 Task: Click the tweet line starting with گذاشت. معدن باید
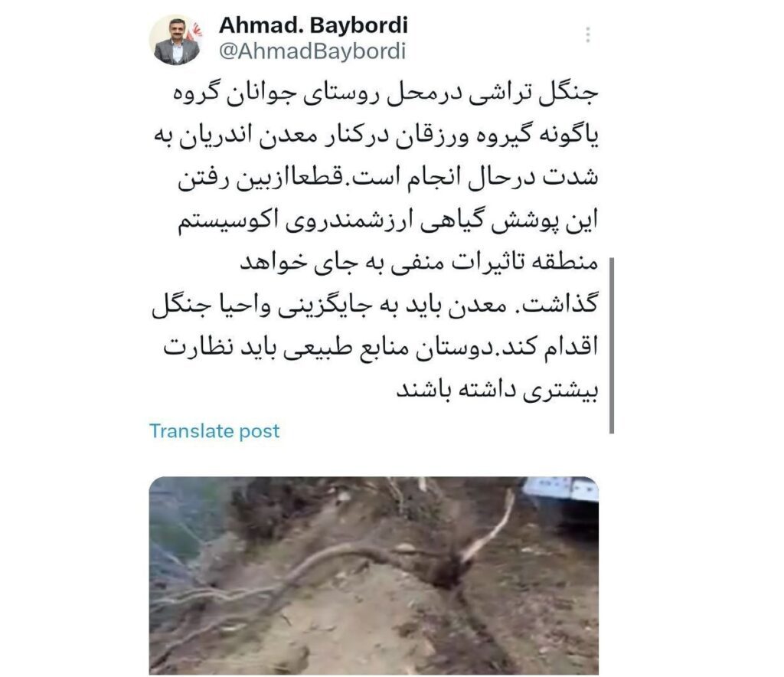pyautogui.click(x=375, y=306)
